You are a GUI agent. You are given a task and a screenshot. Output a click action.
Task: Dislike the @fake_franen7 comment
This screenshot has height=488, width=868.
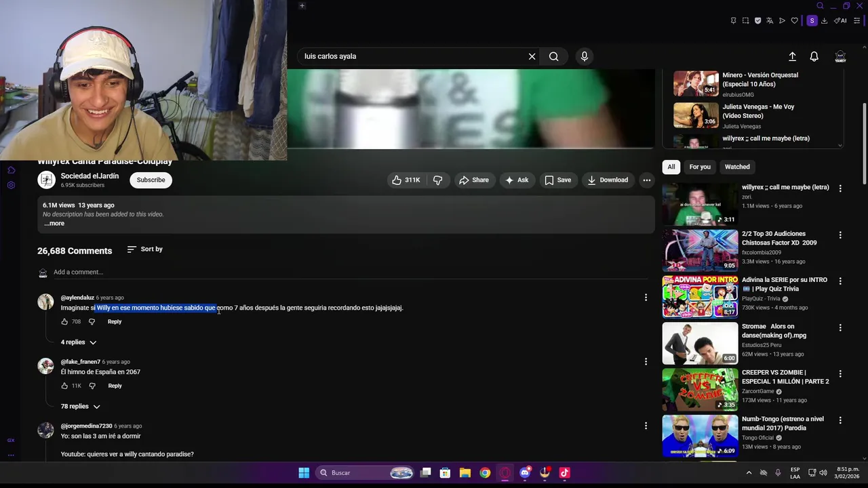click(x=92, y=386)
